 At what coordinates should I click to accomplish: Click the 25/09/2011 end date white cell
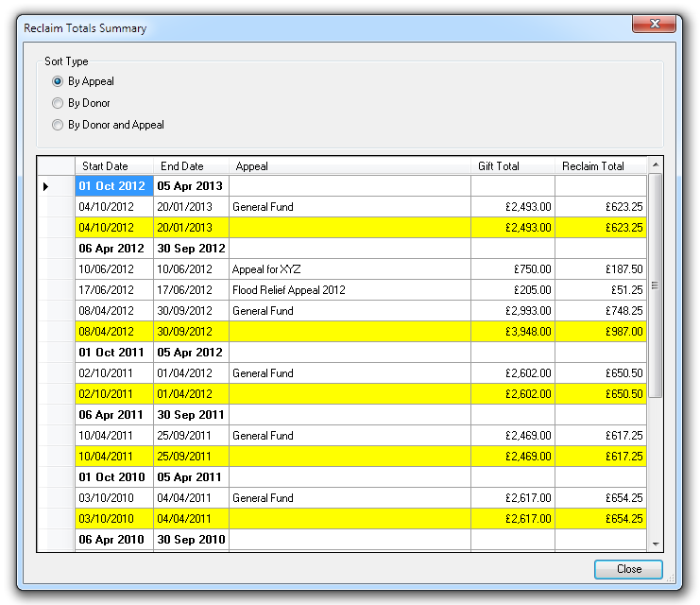click(x=191, y=436)
